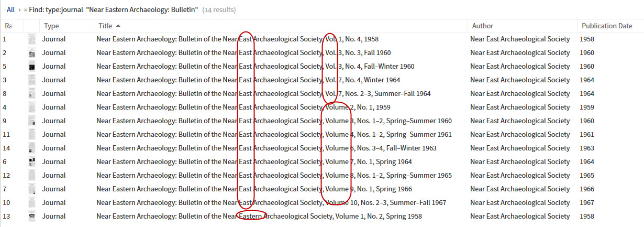This screenshot has width=644, height=227.
Task: Open title ending Vol. 3, No. 3, Fall 1960
Action: 243,52
